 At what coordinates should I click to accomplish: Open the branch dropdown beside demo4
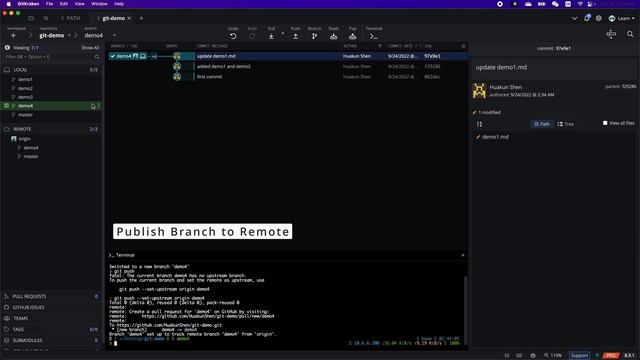click(x=114, y=36)
